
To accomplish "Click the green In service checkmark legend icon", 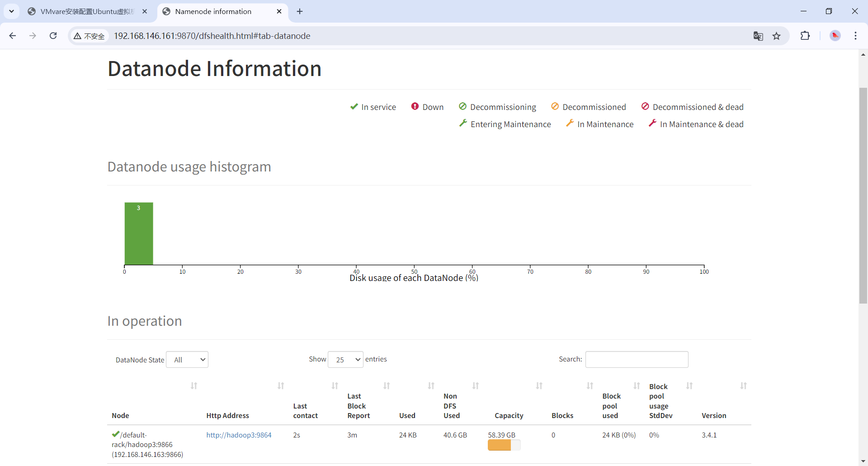I will tap(354, 106).
